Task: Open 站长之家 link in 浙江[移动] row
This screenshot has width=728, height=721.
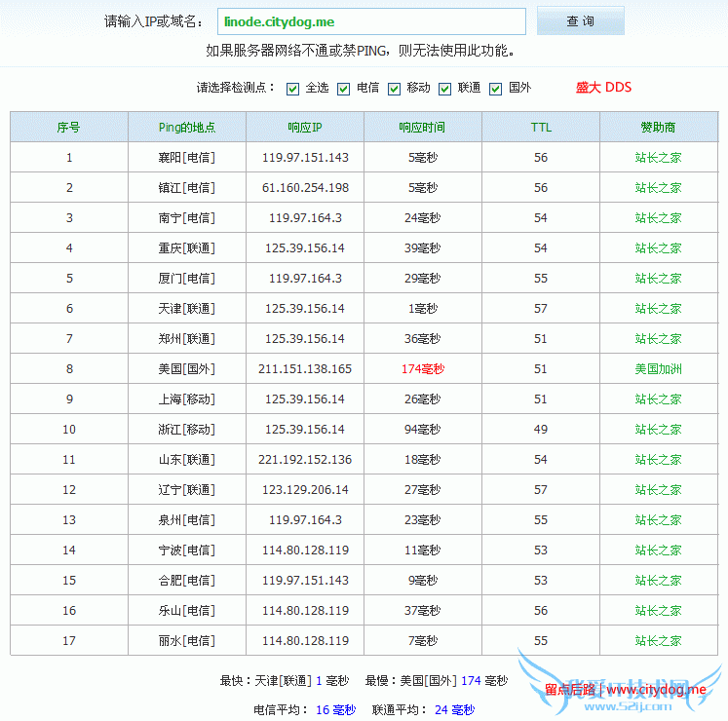Action: pos(658,429)
